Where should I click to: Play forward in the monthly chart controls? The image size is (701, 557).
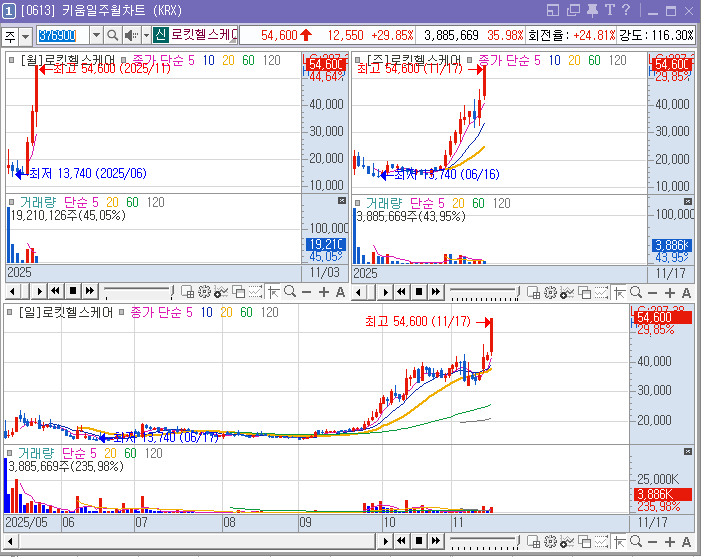click(39, 291)
